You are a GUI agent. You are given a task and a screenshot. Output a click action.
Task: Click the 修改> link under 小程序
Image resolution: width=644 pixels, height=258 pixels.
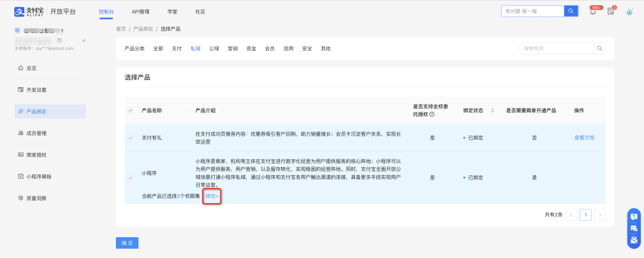tap(213, 196)
